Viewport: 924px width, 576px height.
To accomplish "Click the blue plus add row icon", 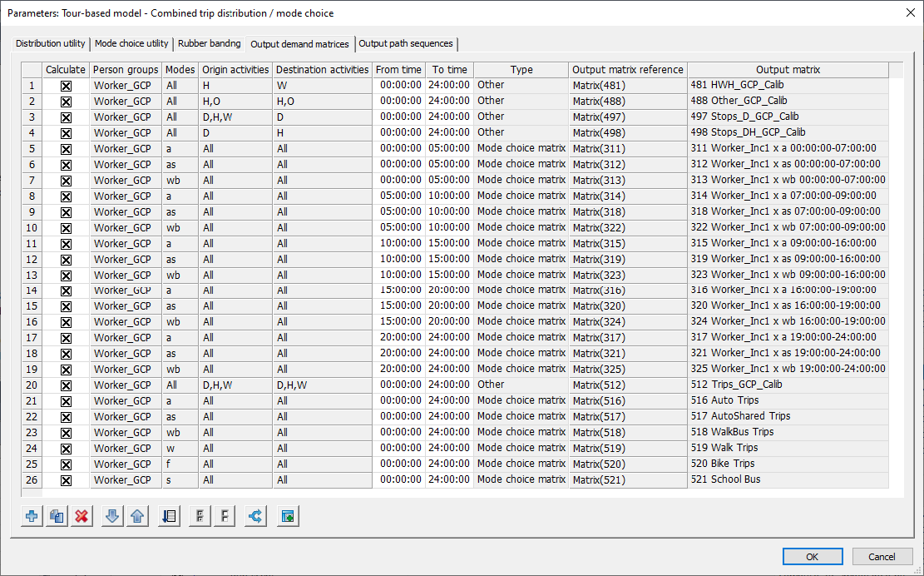I will pos(32,516).
